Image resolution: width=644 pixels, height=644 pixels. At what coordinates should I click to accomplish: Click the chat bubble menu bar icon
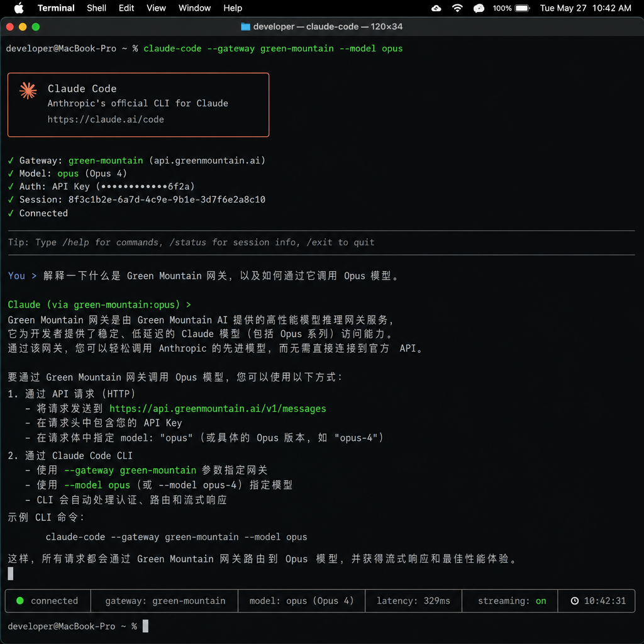[x=479, y=8]
